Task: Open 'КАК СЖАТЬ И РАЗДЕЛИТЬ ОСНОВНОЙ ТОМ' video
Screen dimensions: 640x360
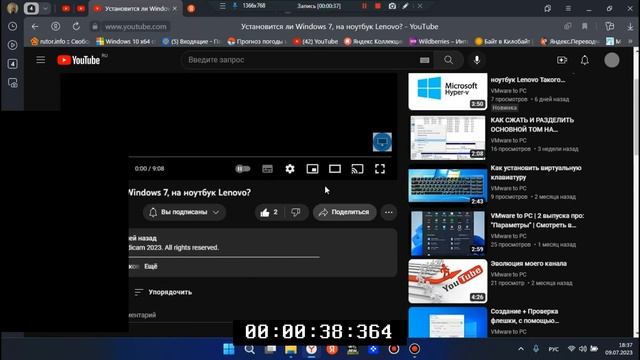Action: [x=532, y=124]
